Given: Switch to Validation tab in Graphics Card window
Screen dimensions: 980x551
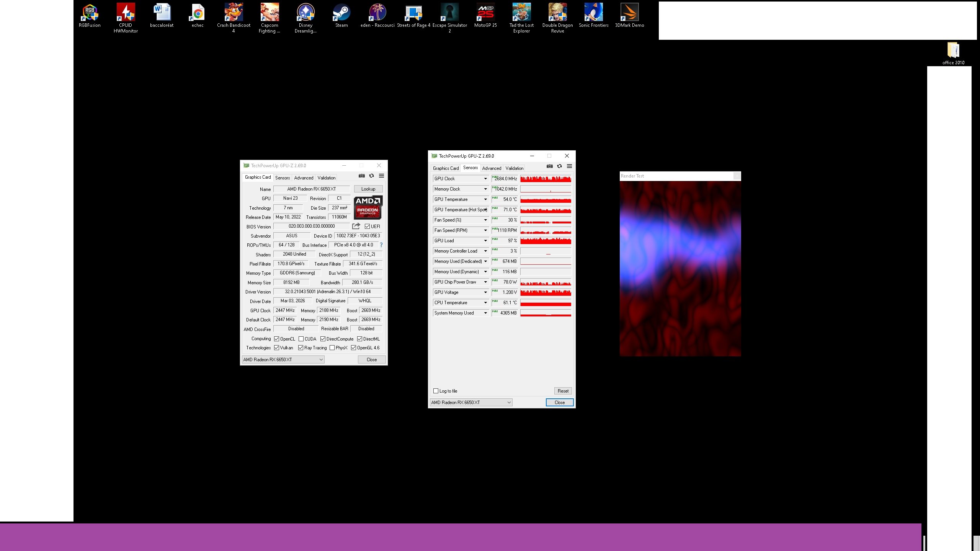Looking at the screenshot, I should (x=326, y=178).
